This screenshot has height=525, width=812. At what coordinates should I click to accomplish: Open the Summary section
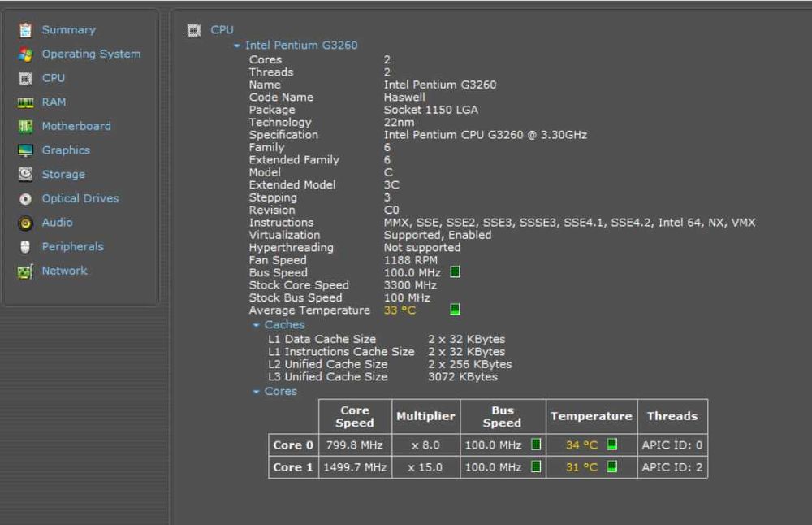[x=69, y=30]
